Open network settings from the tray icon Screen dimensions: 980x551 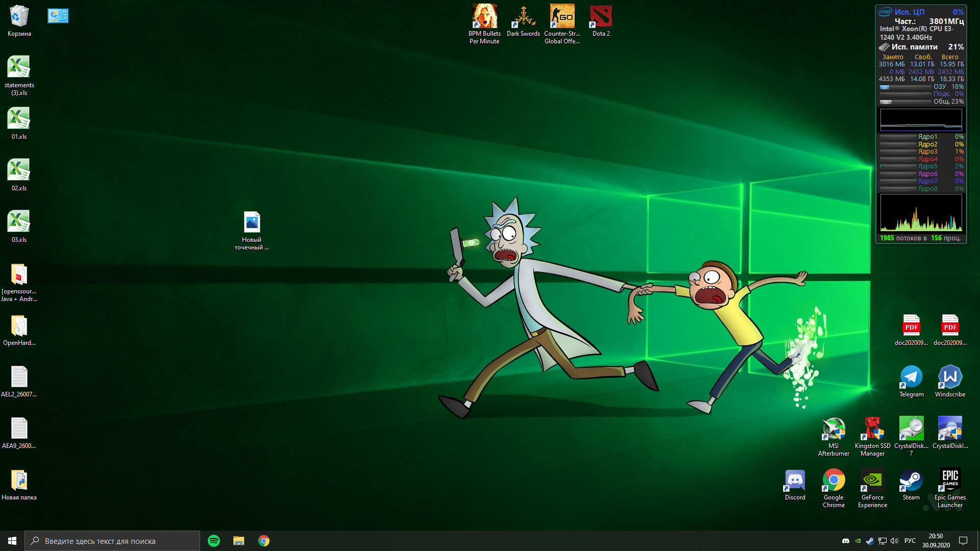(x=882, y=541)
